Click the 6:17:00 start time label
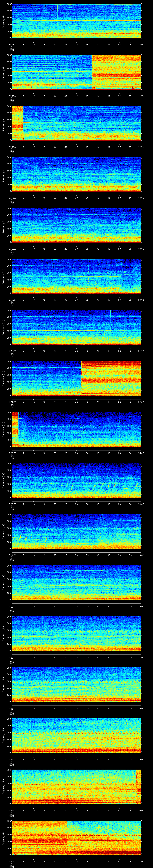 click(x=12, y=197)
